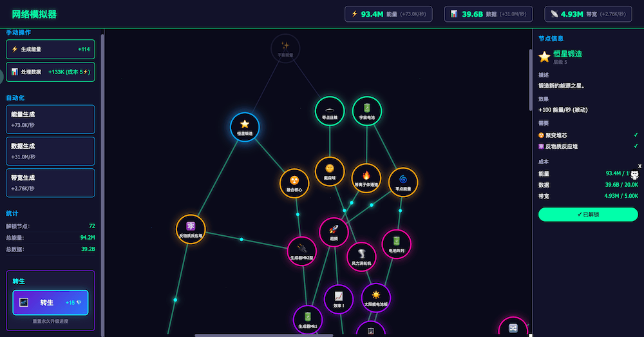644x337 pixels.
Task: Open the 超频 rocket node
Action: pyautogui.click(x=334, y=231)
